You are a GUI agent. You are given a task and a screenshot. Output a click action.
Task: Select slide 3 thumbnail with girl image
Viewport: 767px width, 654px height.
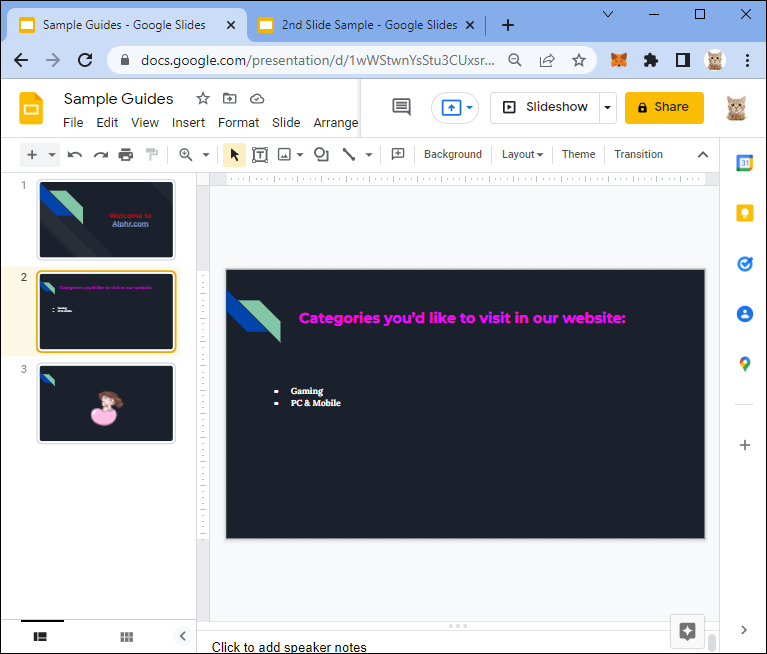(x=106, y=404)
